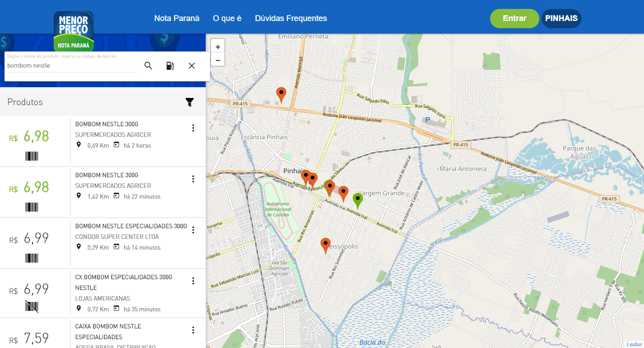Zoom in on the map
The image size is (644, 348).
point(218,47)
